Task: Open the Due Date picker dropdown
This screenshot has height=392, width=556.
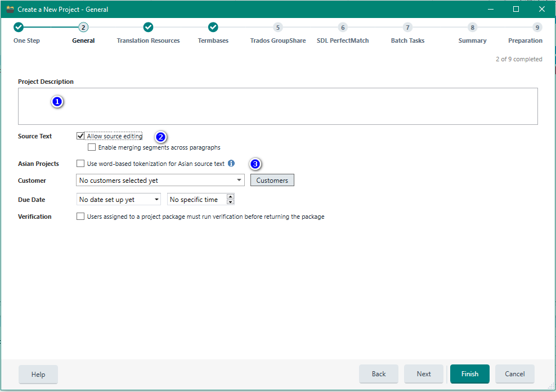Action: click(156, 200)
